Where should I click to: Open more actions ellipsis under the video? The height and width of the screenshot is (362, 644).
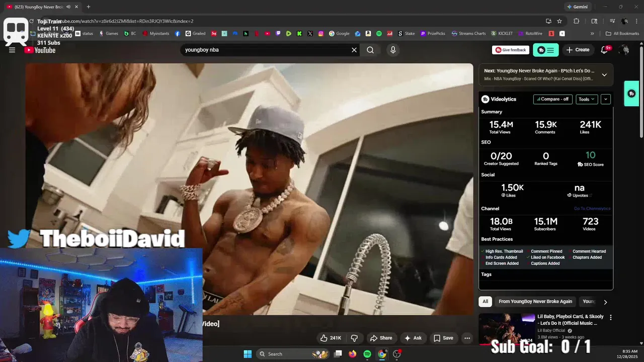tap(467, 338)
